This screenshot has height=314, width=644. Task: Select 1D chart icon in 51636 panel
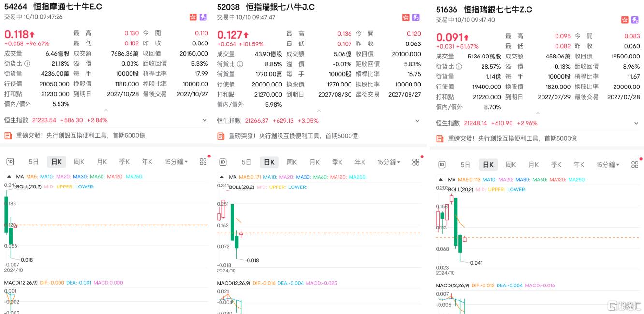point(441,164)
